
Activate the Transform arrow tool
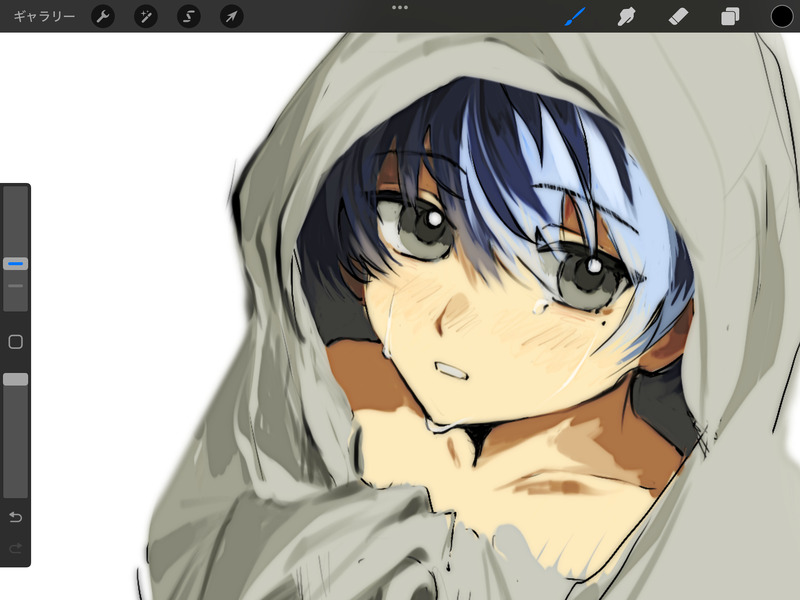click(x=231, y=17)
